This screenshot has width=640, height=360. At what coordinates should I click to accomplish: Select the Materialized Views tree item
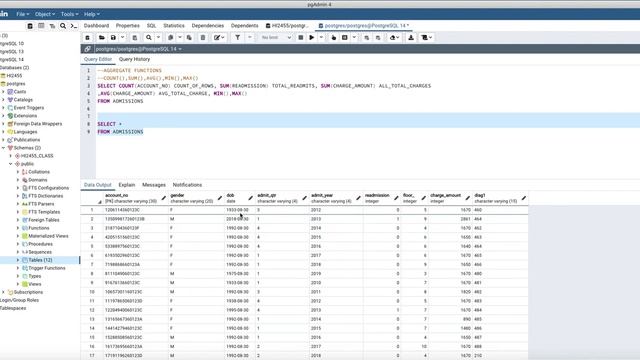[x=48, y=236]
